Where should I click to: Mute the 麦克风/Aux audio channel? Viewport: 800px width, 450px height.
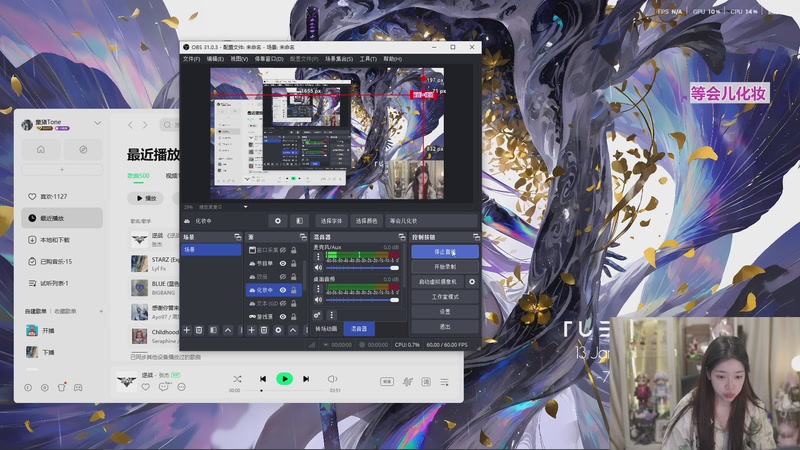click(x=318, y=268)
